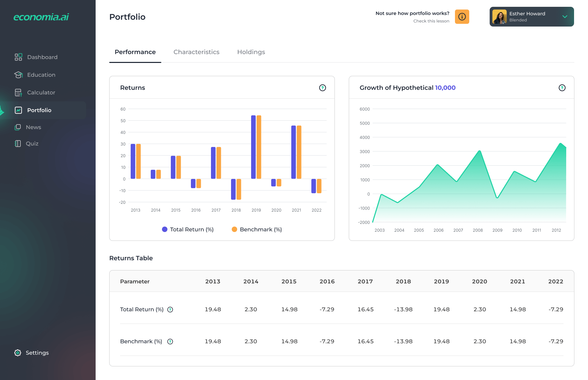Click help icon next to Benchmark row
The width and height of the screenshot is (588, 380).
pyautogui.click(x=170, y=342)
